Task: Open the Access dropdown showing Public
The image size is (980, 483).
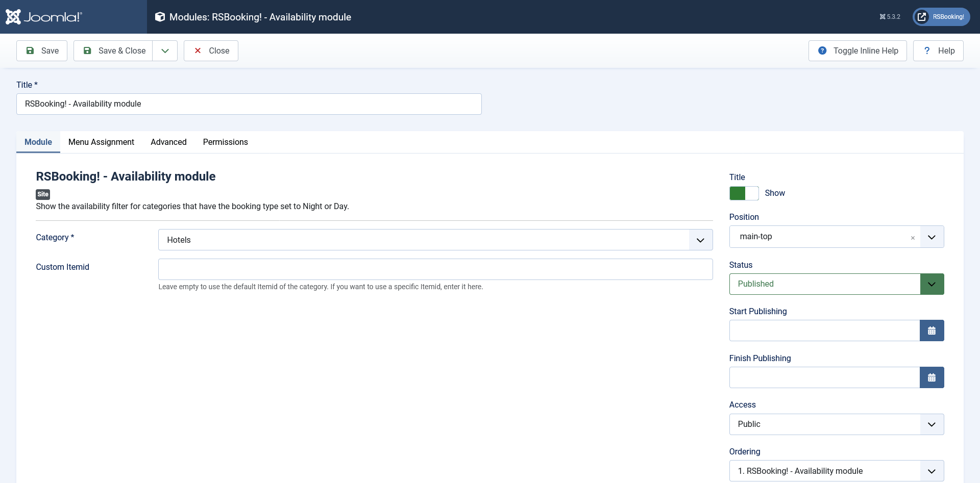Action: pos(837,424)
